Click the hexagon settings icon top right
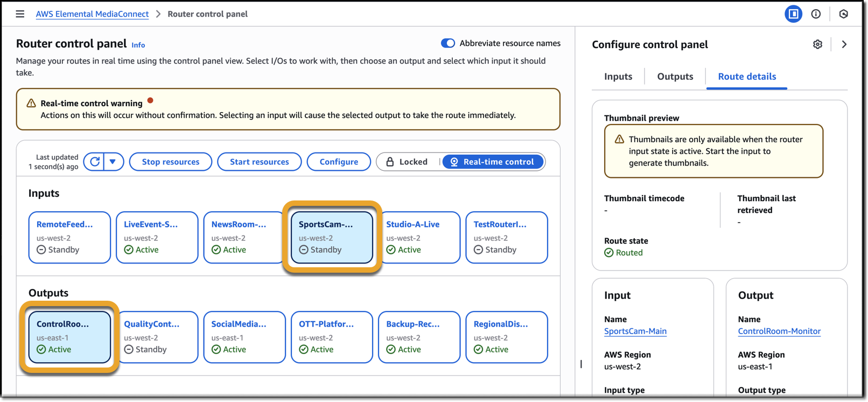 (843, 15)
